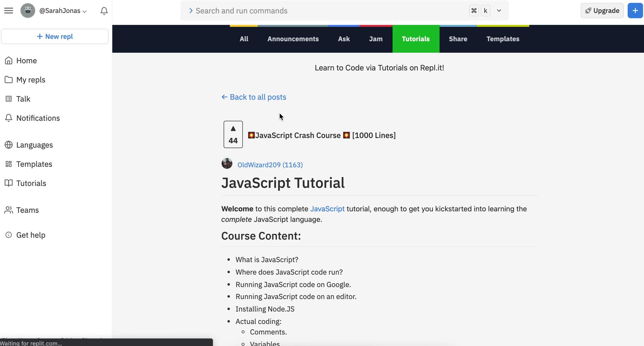Select the Ask board tab

click(344, 39)
